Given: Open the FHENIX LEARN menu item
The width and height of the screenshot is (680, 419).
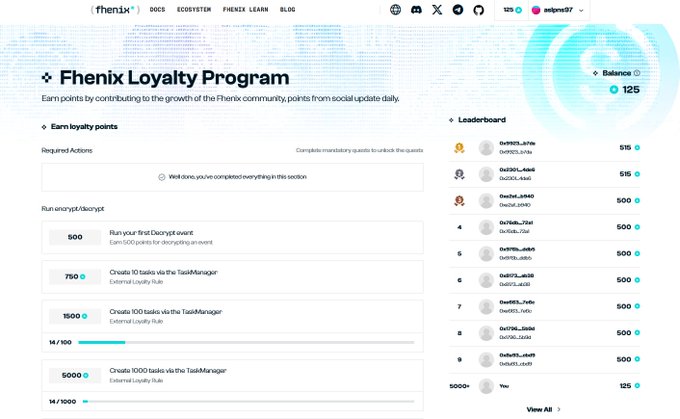Looking at the screenshot, I should [245, 10].
